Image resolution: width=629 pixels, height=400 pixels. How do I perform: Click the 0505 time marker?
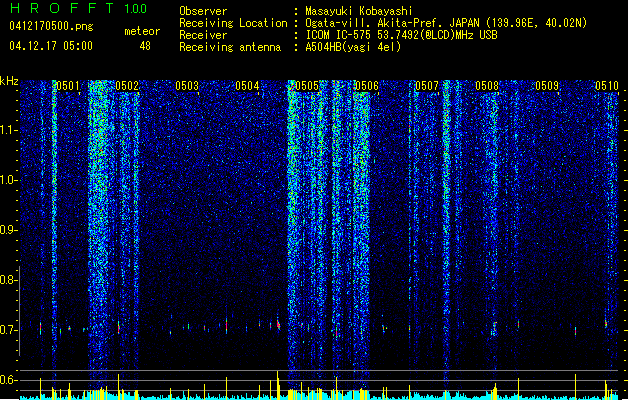point(307,85)
